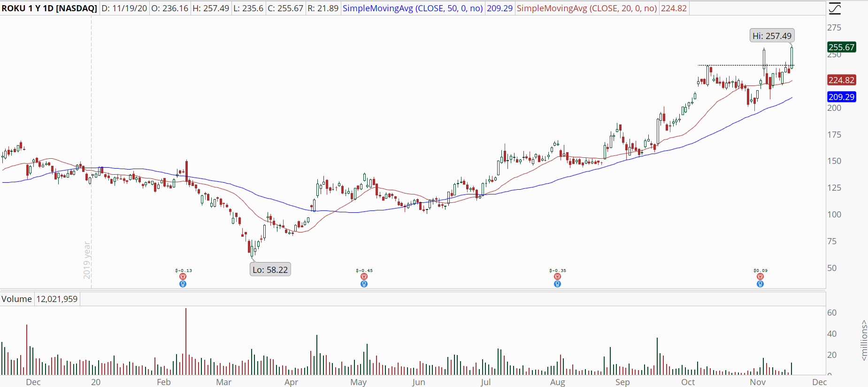Click the $-0.45 earnings value
The image size is (868, 387).
pyautogui.click(x=364, y=271)
